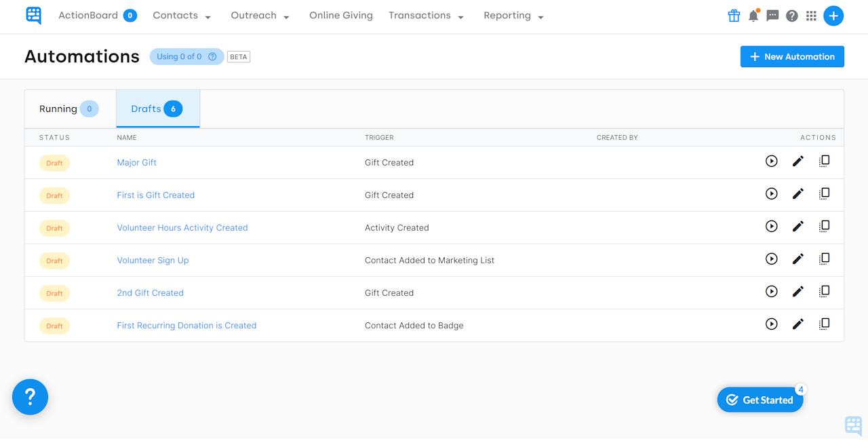868x441 pixels.
Task: Switch to the Running tab
Action: click(69, 109)
